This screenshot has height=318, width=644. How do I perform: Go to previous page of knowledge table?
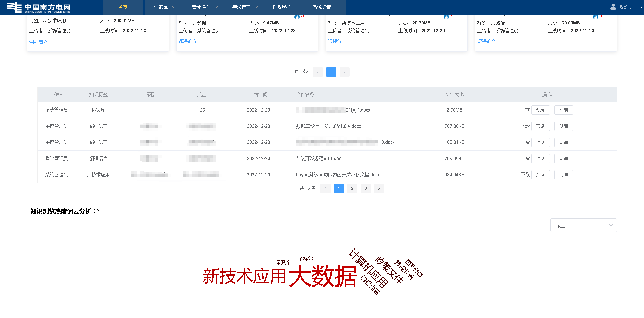point(325,188)
